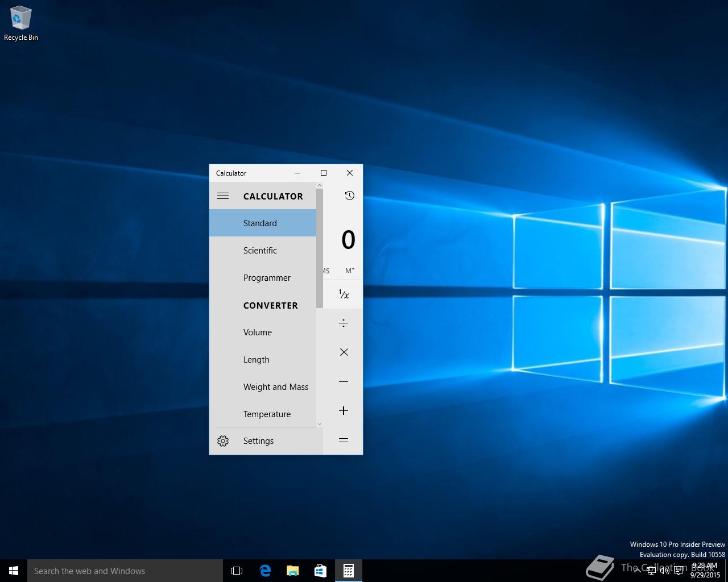Open the Windows Start menu
This screenshot has height=582, width=728.
pyautogui.click(x=14, y=571)
